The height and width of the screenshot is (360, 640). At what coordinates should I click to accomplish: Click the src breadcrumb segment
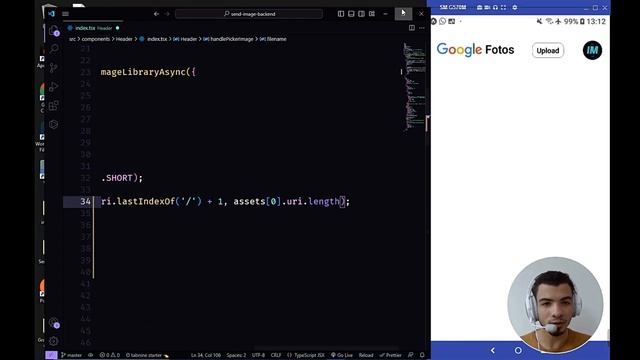pyautogui.click(x=72, y=39)
